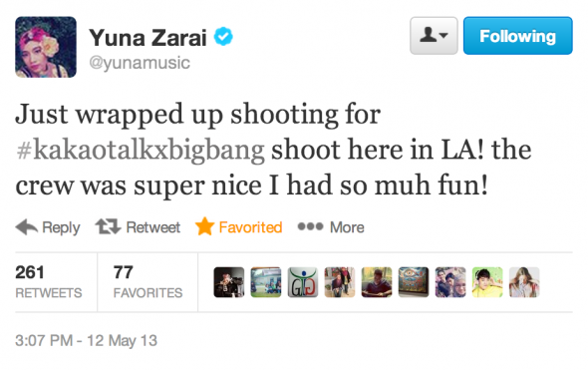Click the Reply arrow icon
The height and width of the screenshot is (370, 588).
[26, 226]
